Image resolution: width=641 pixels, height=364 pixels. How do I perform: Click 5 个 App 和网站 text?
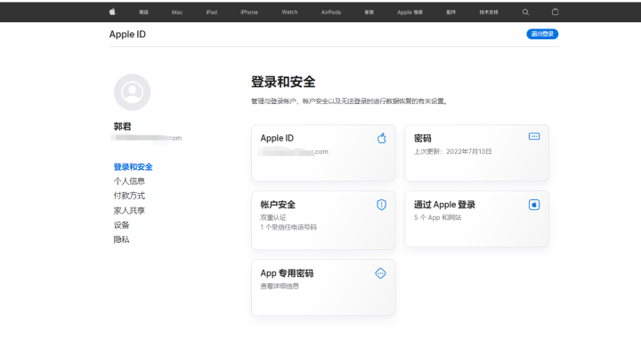point(437,218)
